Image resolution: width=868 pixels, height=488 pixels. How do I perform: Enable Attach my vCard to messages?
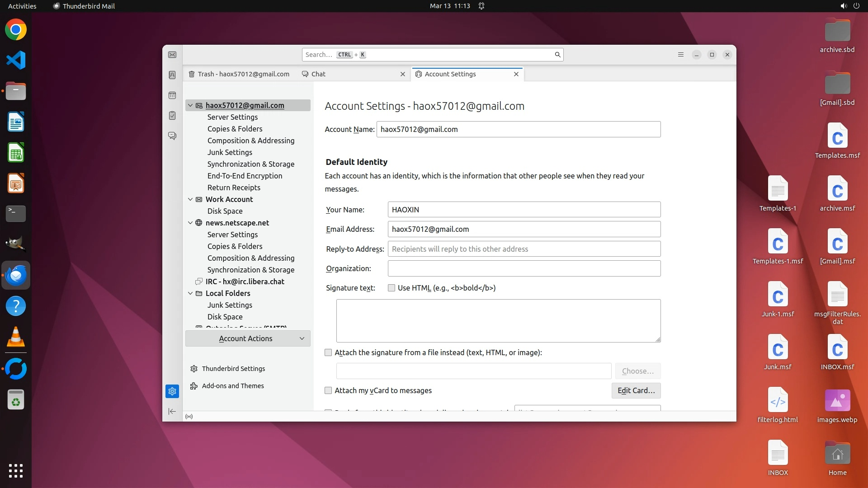328,390
